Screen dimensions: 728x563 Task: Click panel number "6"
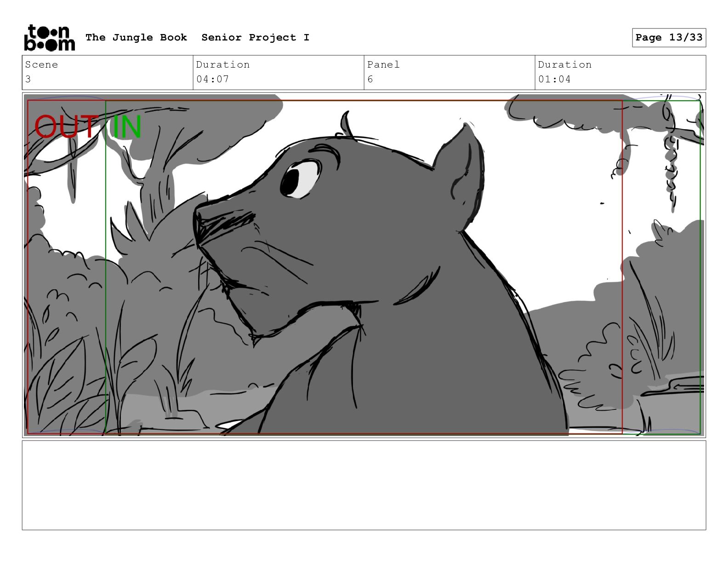click(x=370, y=79)
